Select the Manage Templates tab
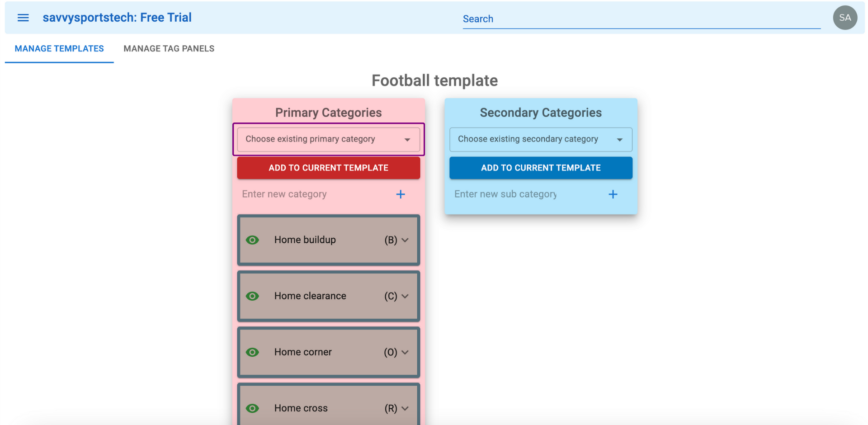868x425 pixels. (59, 48)
